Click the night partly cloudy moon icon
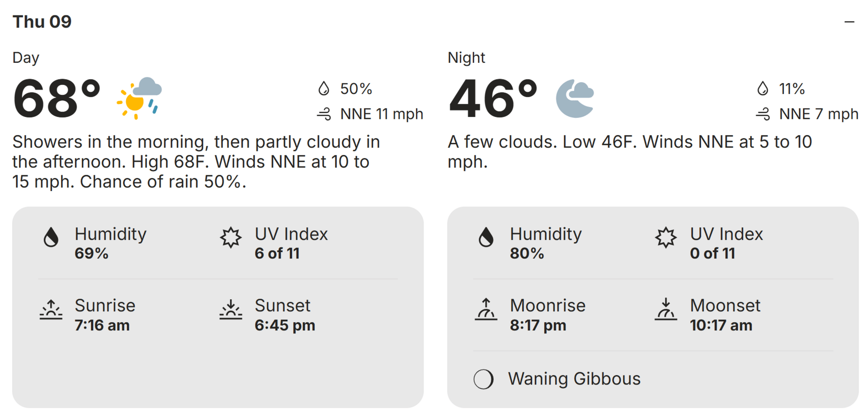868x418 pixels. (575, 99)
